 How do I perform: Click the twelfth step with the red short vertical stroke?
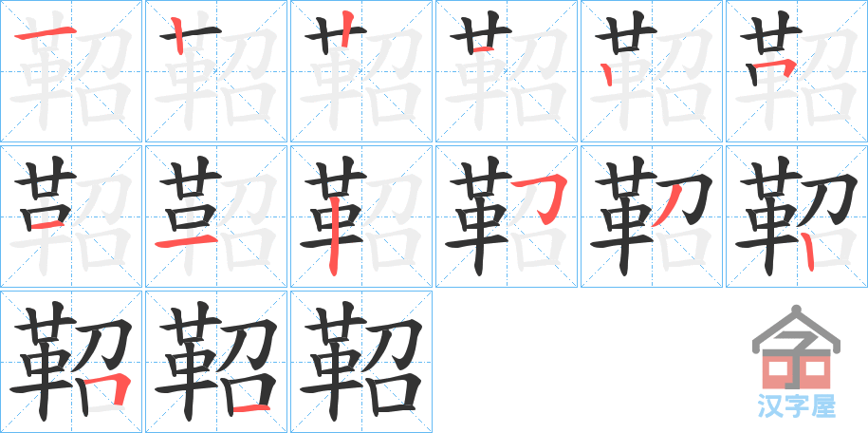point(796,216)
